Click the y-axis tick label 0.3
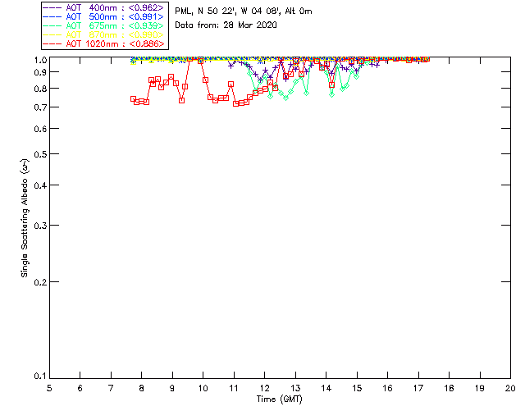525x420 pixels. (x=40, y=226)
